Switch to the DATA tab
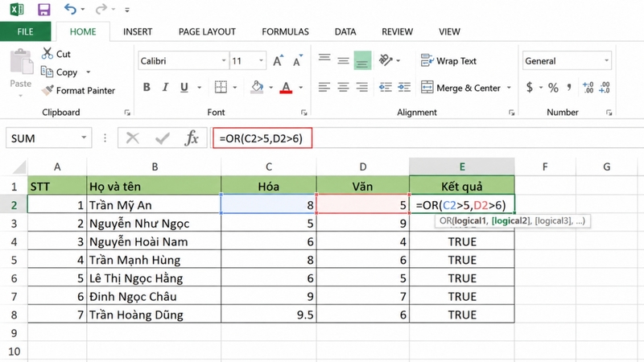 [345, 31]
